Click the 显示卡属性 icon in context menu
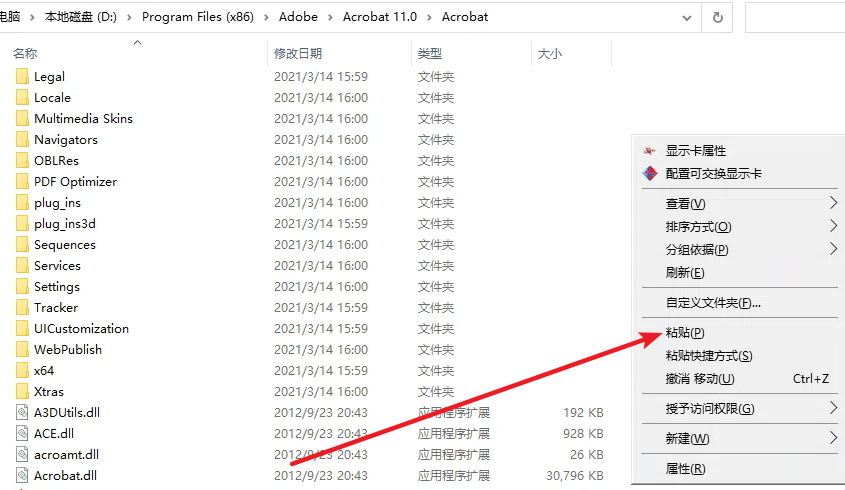The height and width of the screenshot is (490, 845). [x=650, y=151]
